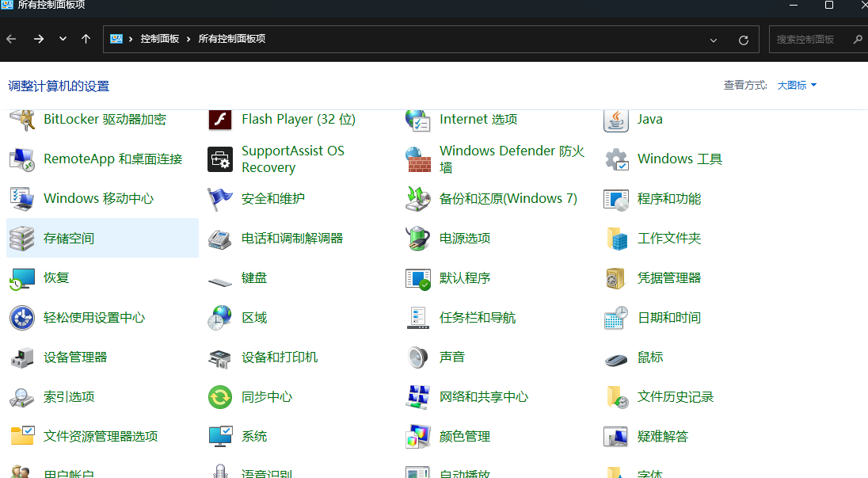868x478 pixels.
Task: Click the 设备管理器 icon
Action: [x=22, y=358]
